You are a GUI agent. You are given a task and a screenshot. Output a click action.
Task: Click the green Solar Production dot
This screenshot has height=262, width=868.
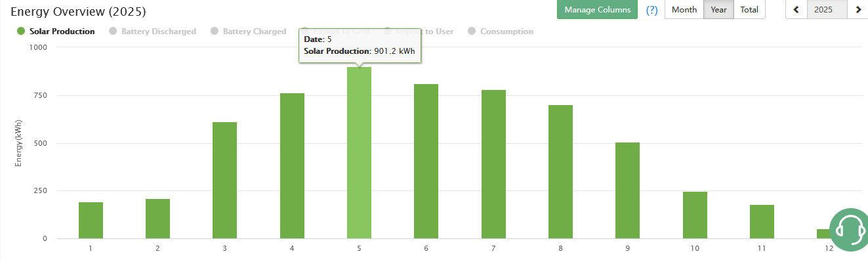(x=20, y=32)
